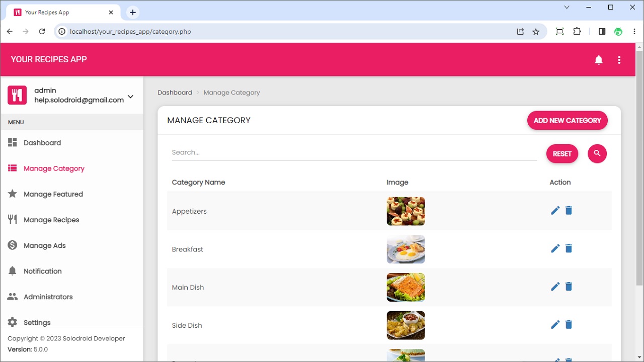Screen dimensions: 644x362
Task: Share this page from address bar
Action: pyautogui.click(x=521, y=32)
